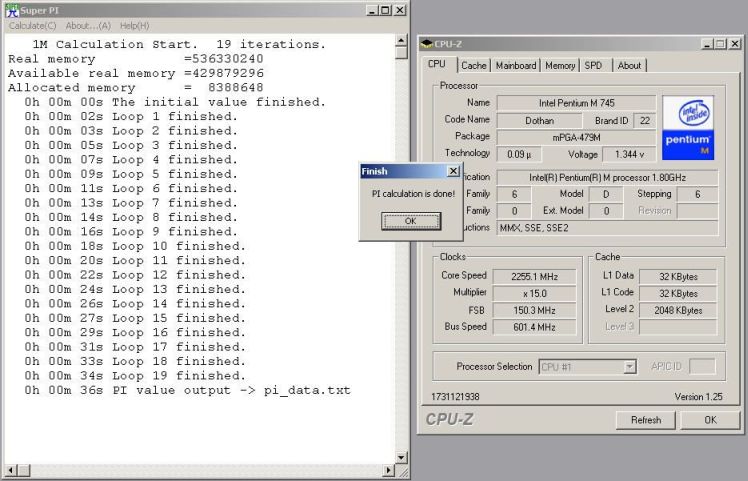Click the Name field 'Intel Pentium M 745'
This screenshot has height=481, width=748.
click(576, 103)
